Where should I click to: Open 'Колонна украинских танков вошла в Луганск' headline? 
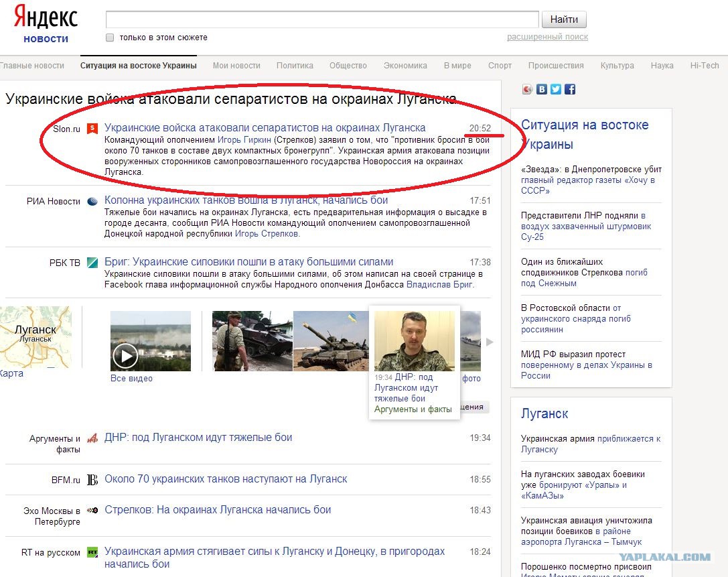[x=246, y=200]
